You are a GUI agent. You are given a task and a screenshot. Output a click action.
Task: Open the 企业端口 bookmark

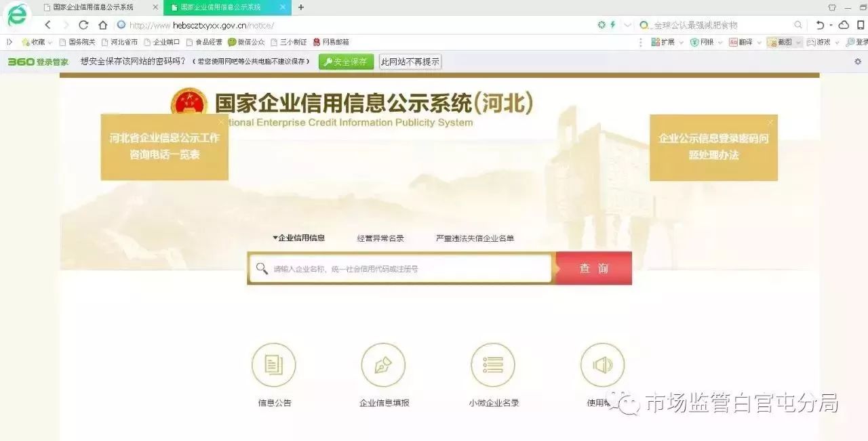coord(161,42)
